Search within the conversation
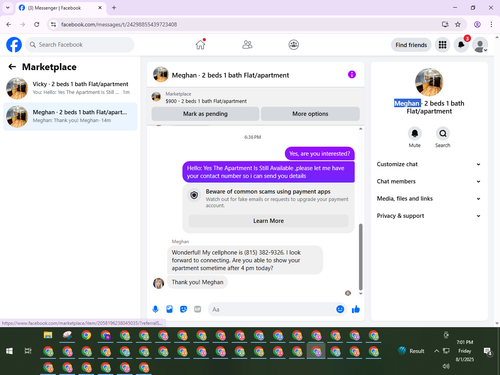 [x=443, y=133]
